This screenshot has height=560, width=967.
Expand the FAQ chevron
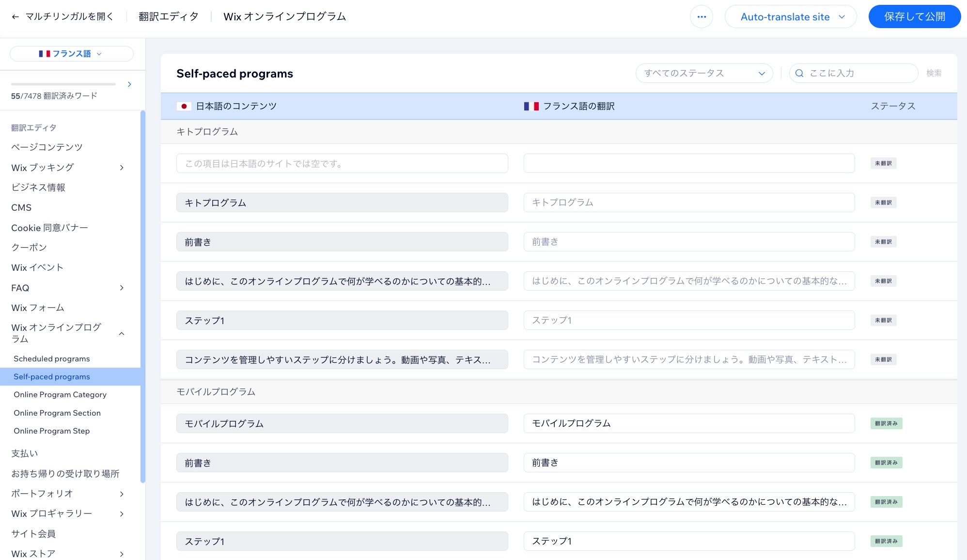point(122,288)
